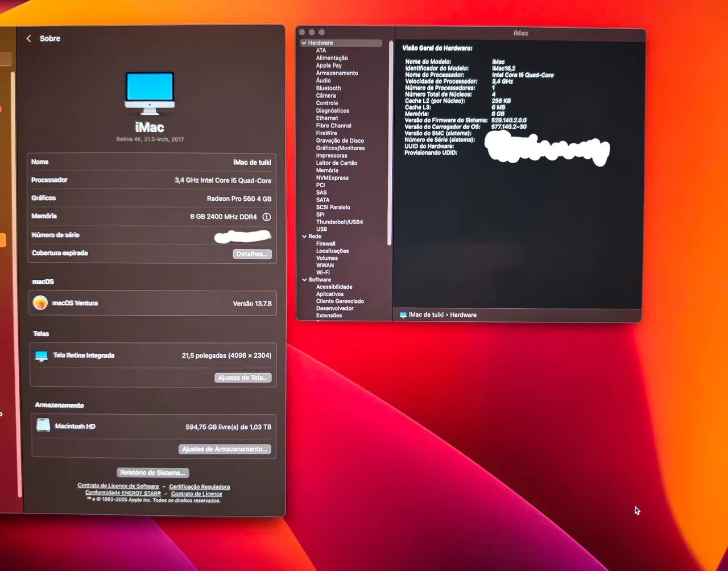
Task: Select Impressoras in the hardware tree
Action: pyautogui.click(x=332, y=156)
